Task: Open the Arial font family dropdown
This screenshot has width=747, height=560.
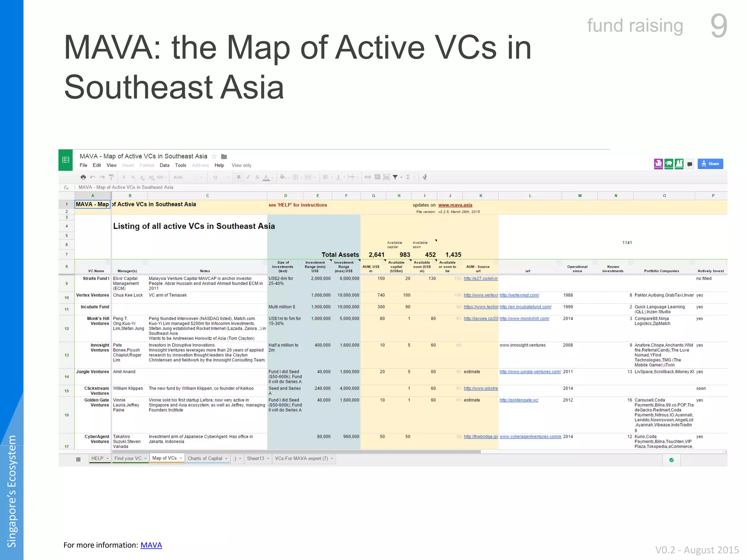Action: (188, 177)
